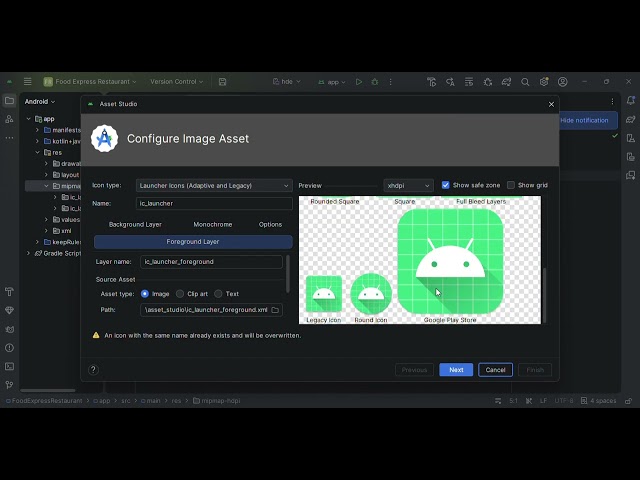Select the Clip art asset type

180,293
